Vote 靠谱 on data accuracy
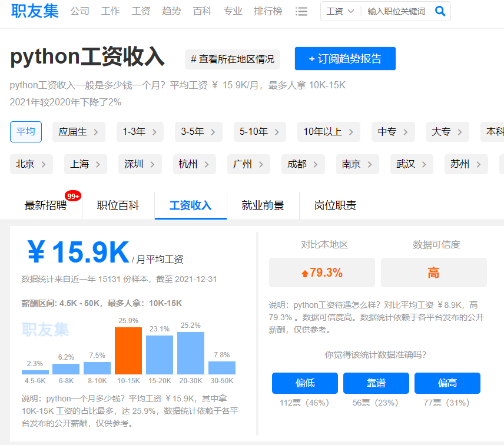This screenshot has height=445, width=504. 376,383
